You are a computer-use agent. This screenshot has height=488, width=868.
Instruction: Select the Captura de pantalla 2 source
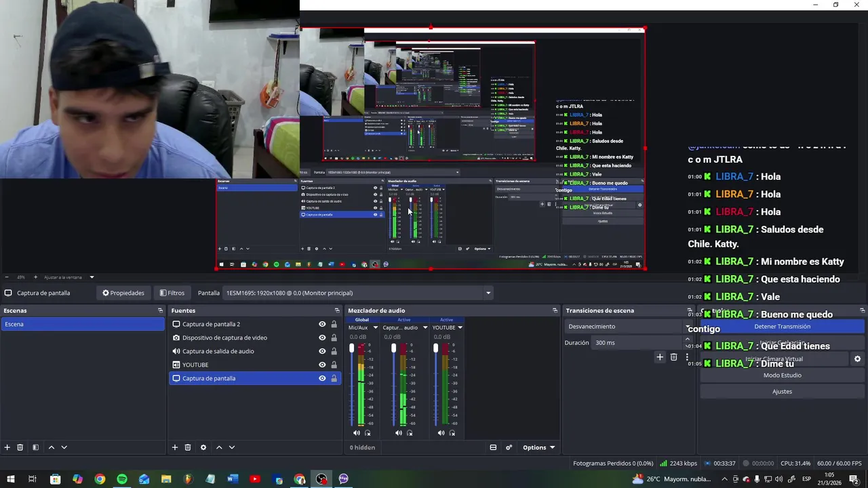(x=255, y=324)
